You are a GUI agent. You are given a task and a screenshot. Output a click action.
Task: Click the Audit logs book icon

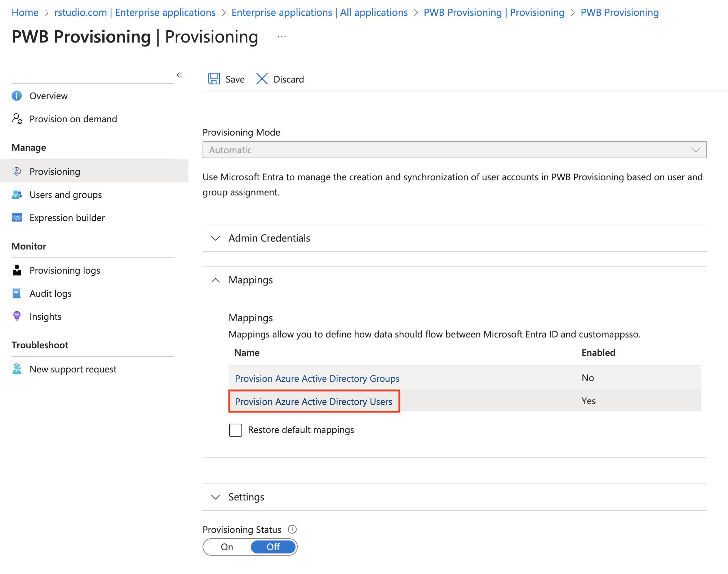(17, 293)
